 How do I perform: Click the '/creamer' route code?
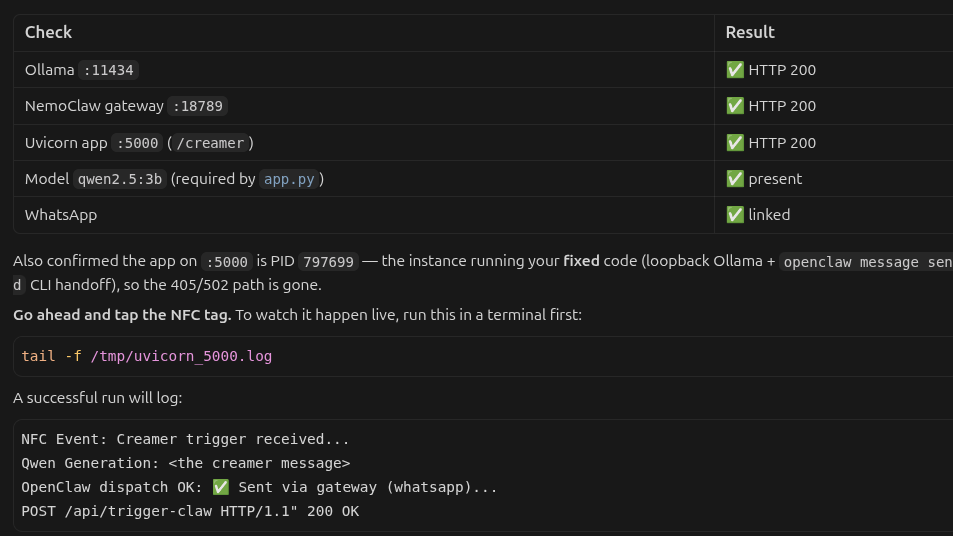210,143
